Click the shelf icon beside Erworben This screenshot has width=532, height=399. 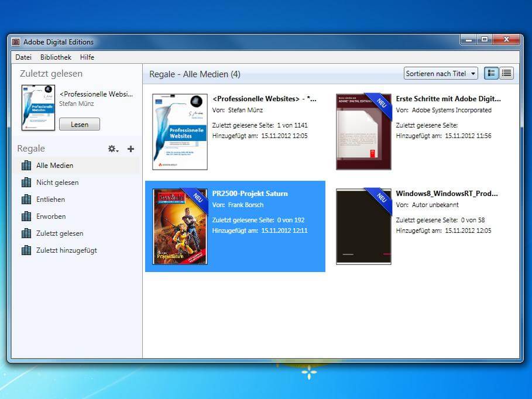26,216
